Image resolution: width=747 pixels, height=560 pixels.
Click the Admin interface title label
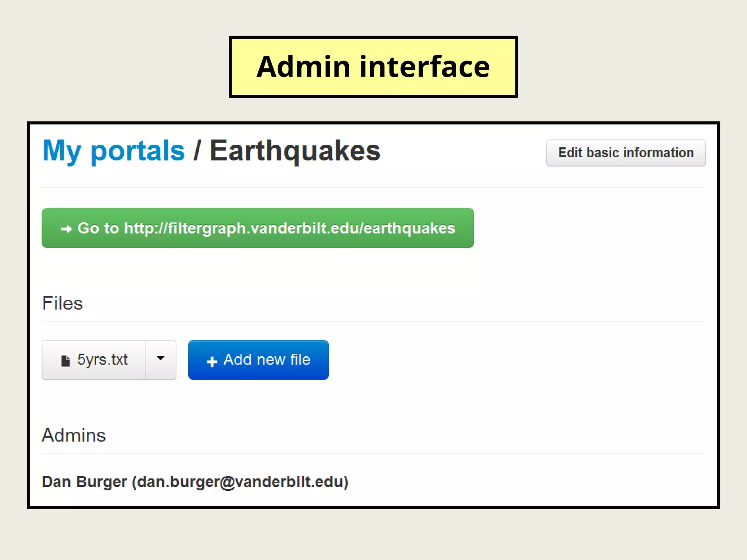point(373,67)
